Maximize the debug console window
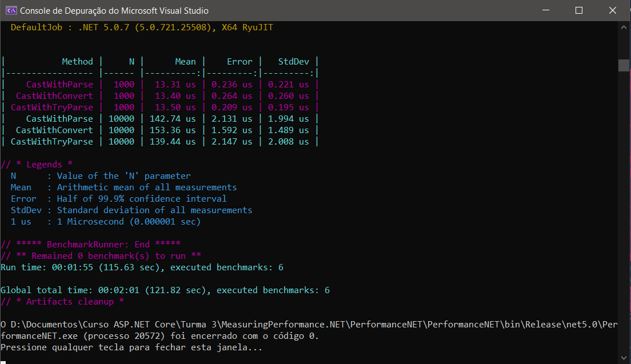 tap(578, 10)
